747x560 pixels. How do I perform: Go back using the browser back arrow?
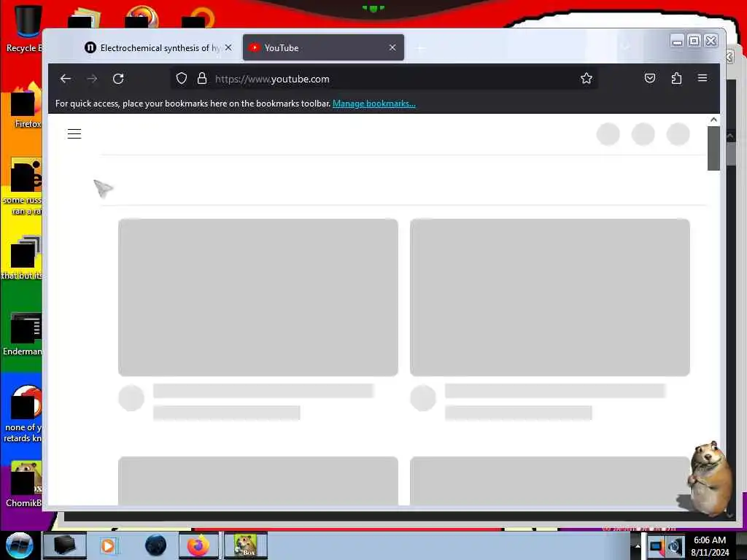(x=66, y=79)
